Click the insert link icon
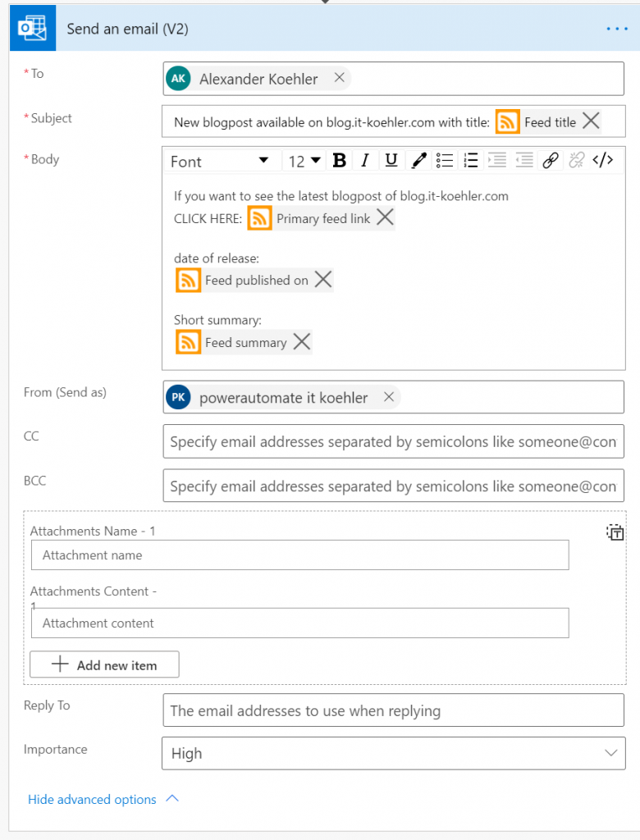The width and height of the screenshot is (640, 840). (551, 160)
